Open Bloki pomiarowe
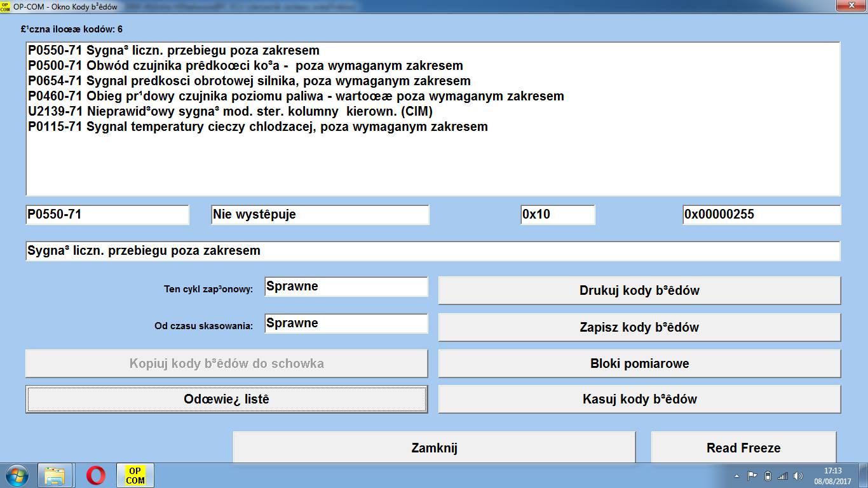This screenshot has height=488, width=868. coord(639,363)
